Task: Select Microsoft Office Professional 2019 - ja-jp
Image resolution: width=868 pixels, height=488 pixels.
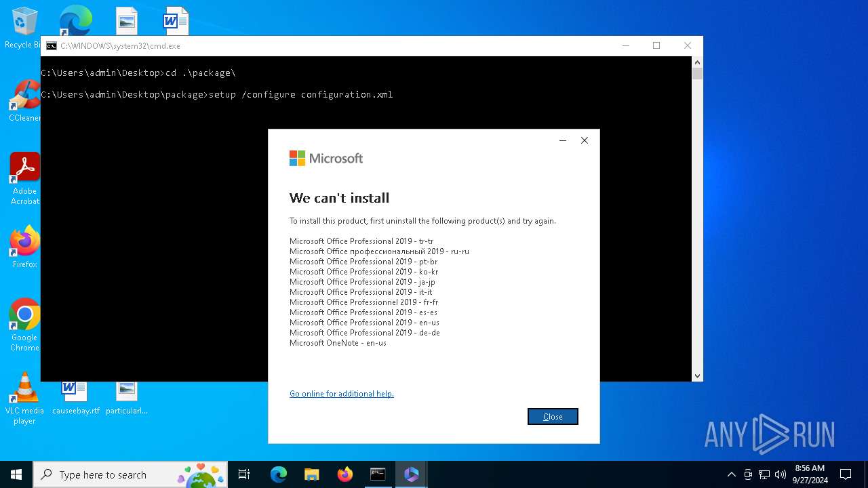Action: pyautogui.click(x=362, y=282)
